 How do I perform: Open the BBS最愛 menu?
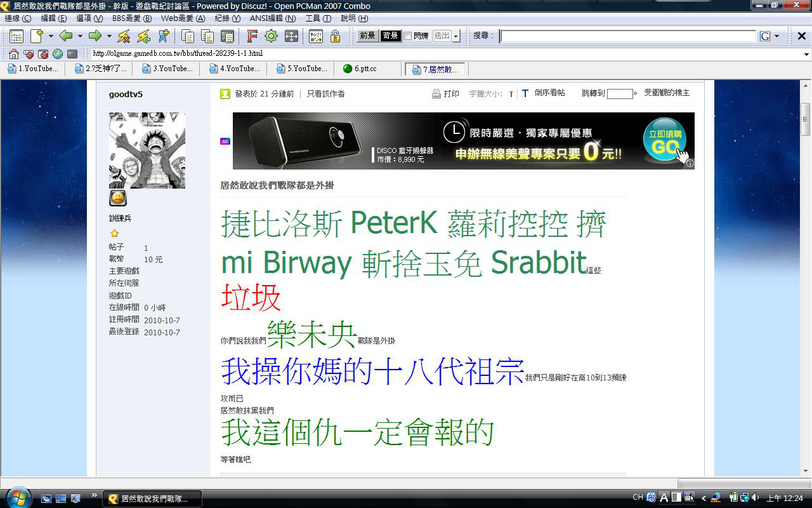tap(132, 18)
